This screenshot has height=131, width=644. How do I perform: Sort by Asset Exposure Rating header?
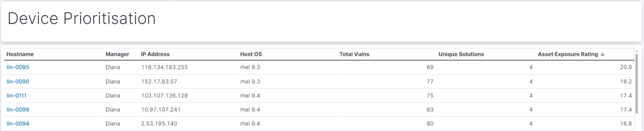(x=568, y=54)
